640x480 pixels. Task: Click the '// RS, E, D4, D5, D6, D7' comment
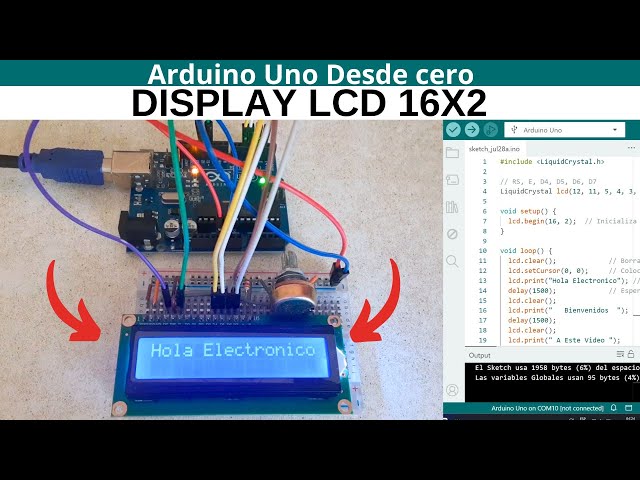click(548, 181)
